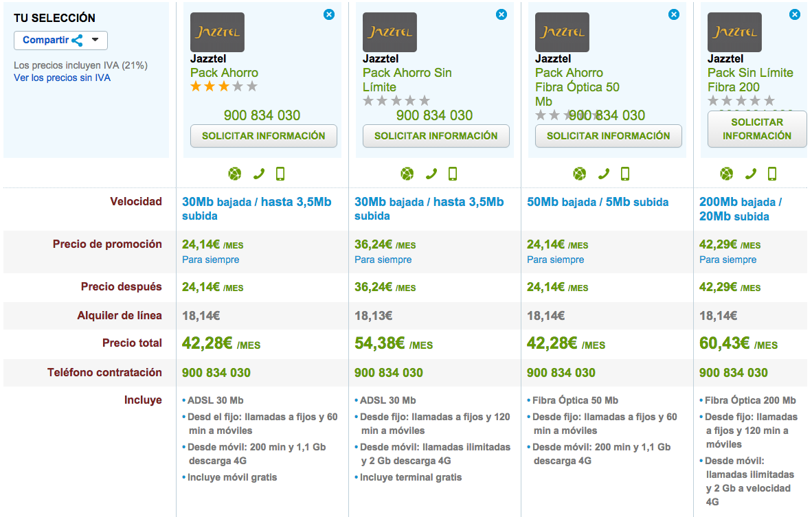The width and height of the screenshot is (812, 517).
Task: Click the 18,13€ line rental value
Action: [x=374, y=316]
